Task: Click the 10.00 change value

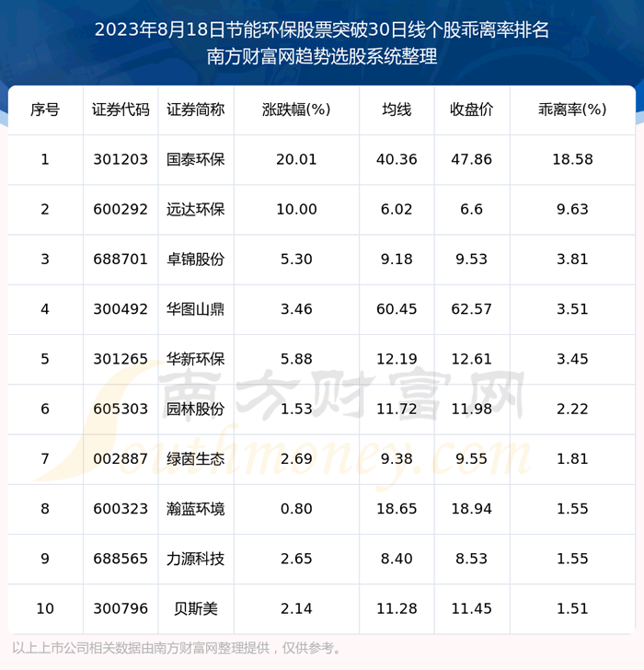Action: (296, 210)
